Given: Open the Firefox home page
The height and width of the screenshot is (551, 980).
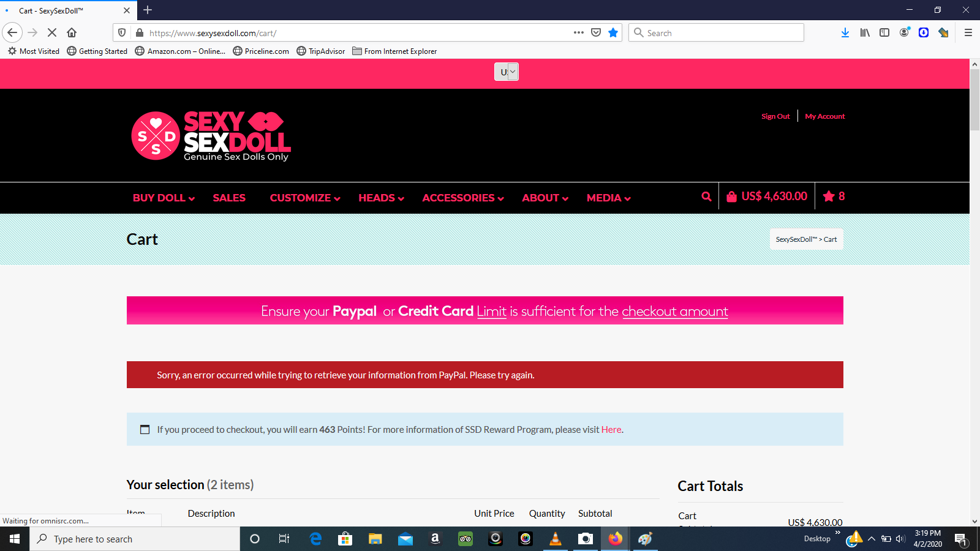Looking at the screenshot, I should (x=72, y=32).
